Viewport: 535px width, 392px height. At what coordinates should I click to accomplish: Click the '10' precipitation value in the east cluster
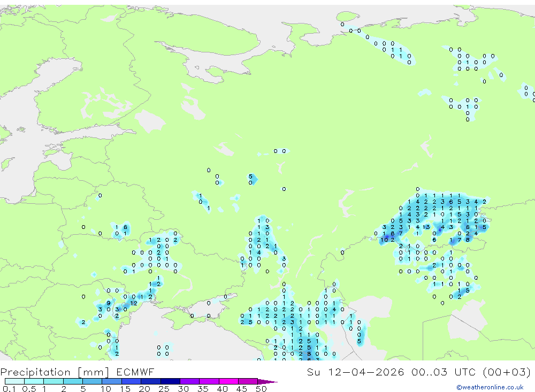click(385, 240)
